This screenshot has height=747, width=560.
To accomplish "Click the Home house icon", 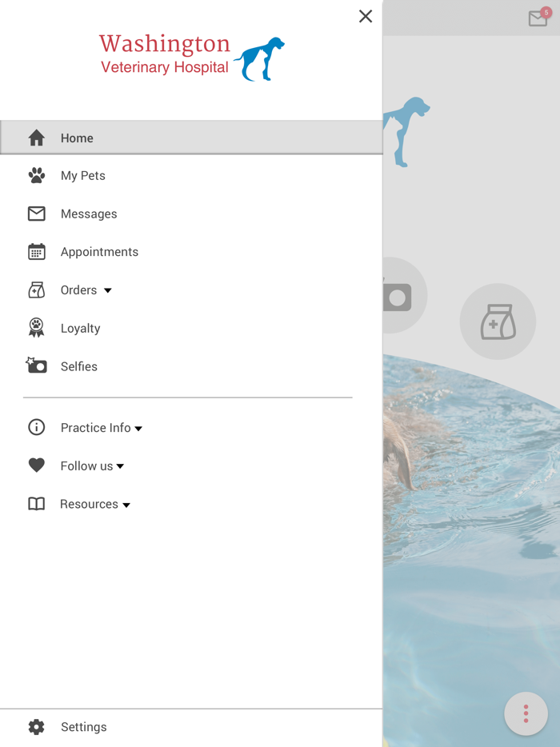I will pos(36,138).
